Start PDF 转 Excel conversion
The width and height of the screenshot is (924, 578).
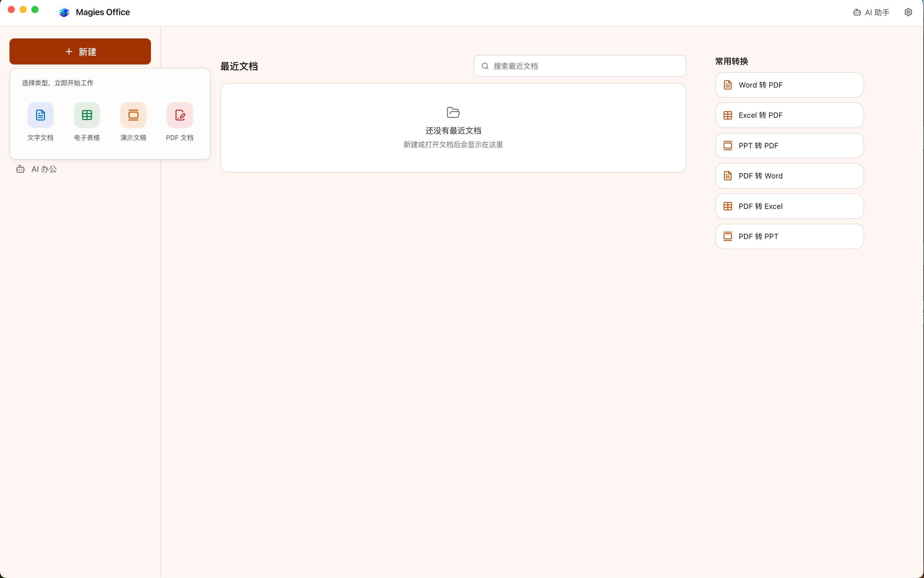789,206
